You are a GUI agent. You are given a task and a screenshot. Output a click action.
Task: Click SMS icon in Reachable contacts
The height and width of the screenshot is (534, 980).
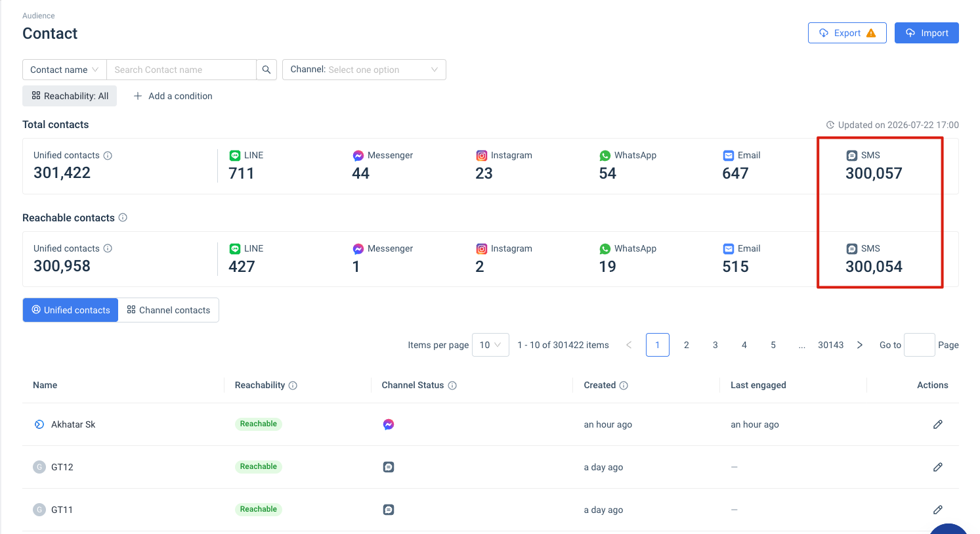pos(851,249)
